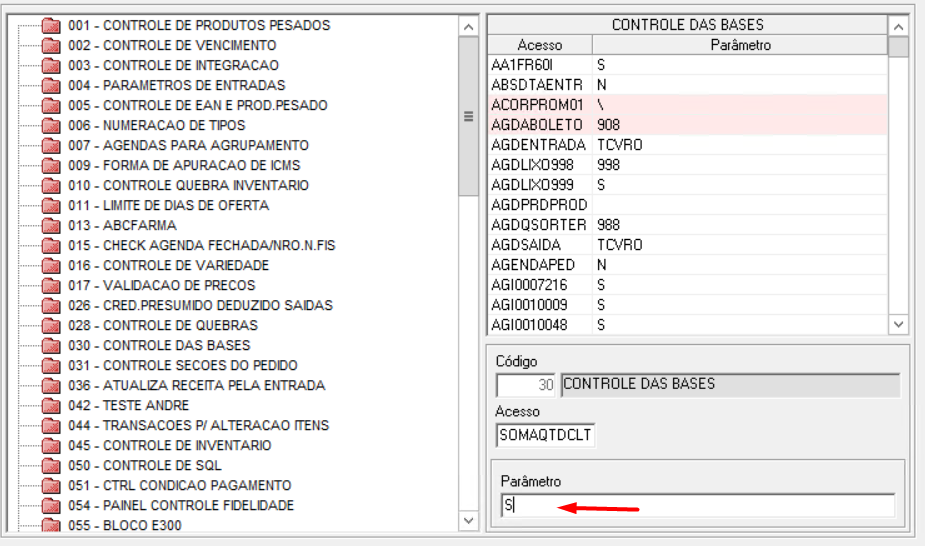Screen dimensions: 925x546
Task: Click the CONTROLE DAS BASES description field
Action: [x=730, y=385]
